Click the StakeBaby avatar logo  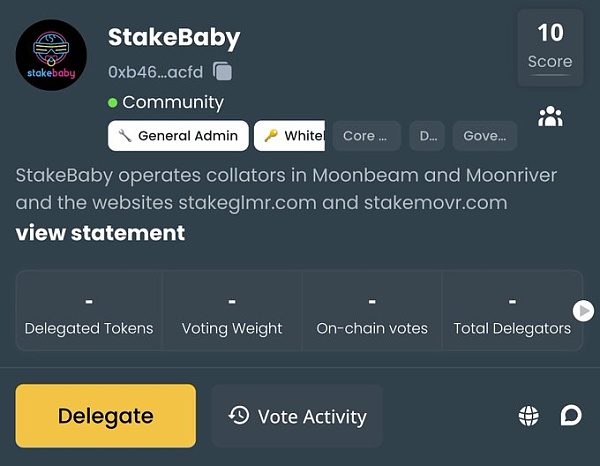(51, 54)
